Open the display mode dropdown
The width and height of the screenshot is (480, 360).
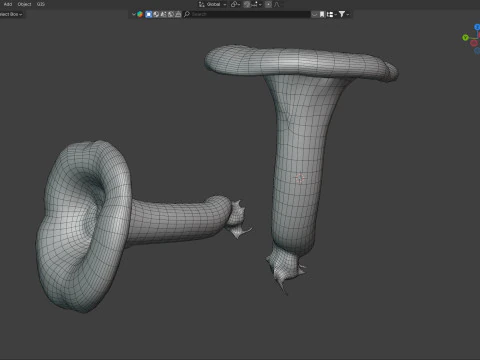pos(331,14)
